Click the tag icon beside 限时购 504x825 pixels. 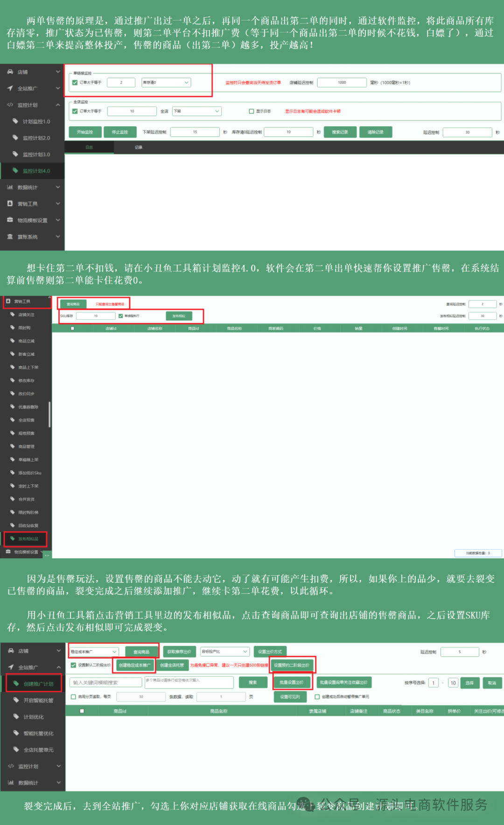coord(13,328)
